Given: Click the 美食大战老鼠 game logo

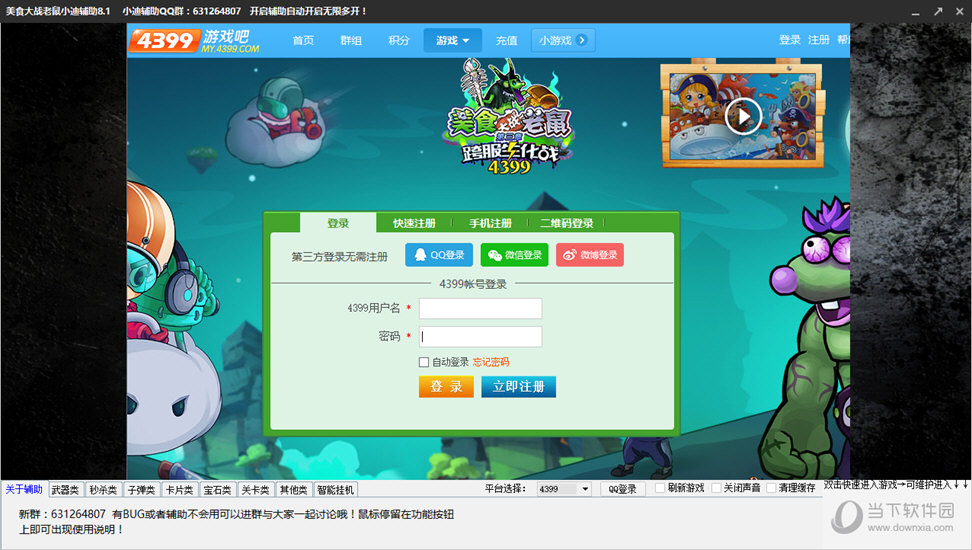Looking at the screenshot, I should click(508, 117).
